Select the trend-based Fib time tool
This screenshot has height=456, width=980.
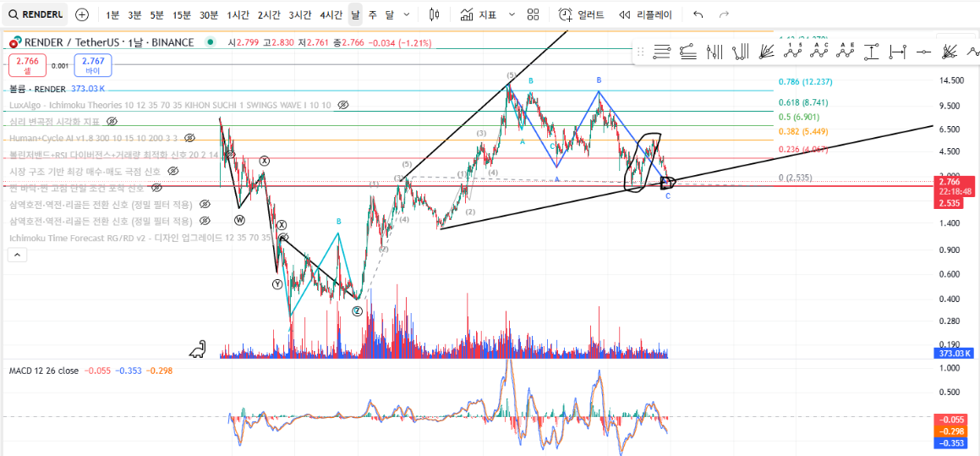741,52
